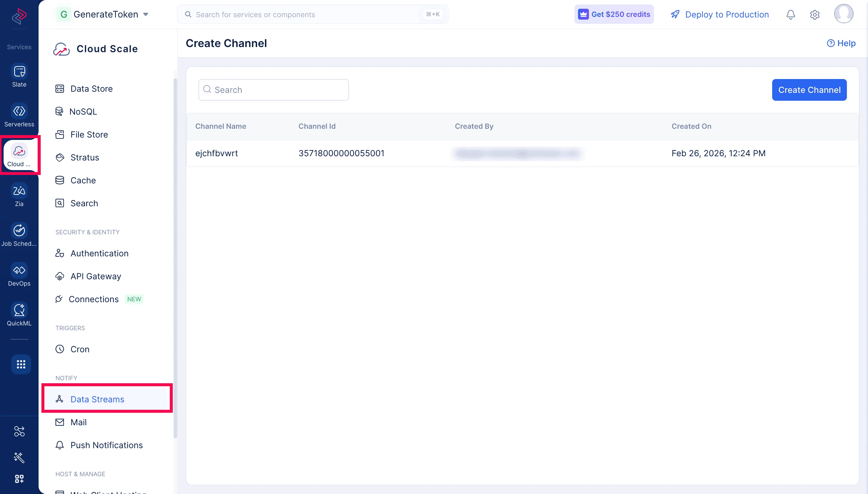The image size is (868, 494).
Task: Click the Channel Name column header
Action: click(x=220, y=126)
